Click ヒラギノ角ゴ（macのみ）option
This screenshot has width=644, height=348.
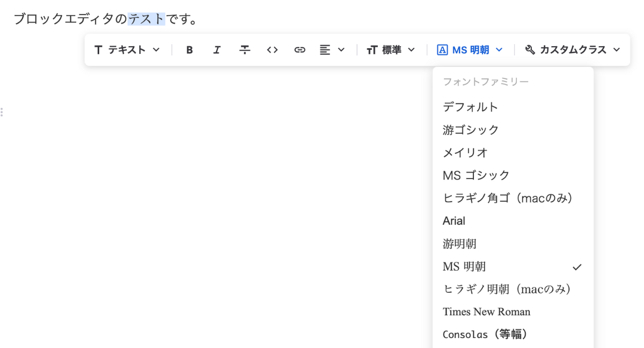[508, 198]
